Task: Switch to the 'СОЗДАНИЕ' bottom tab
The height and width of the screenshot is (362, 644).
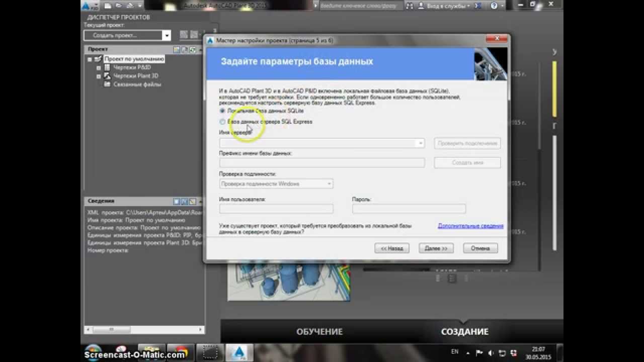Action: click(x=465, y=332)
